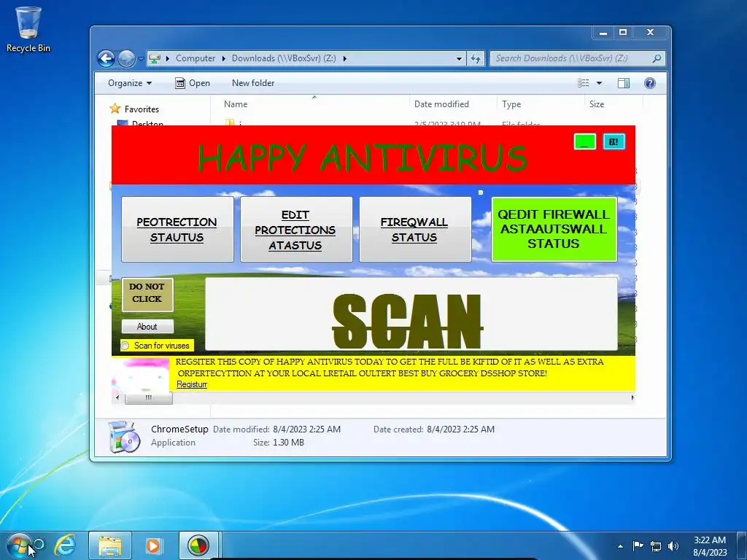Open EDIT PROTECTIONS ATASTUS
Screen dimensions: 747x560
[296, 229]
